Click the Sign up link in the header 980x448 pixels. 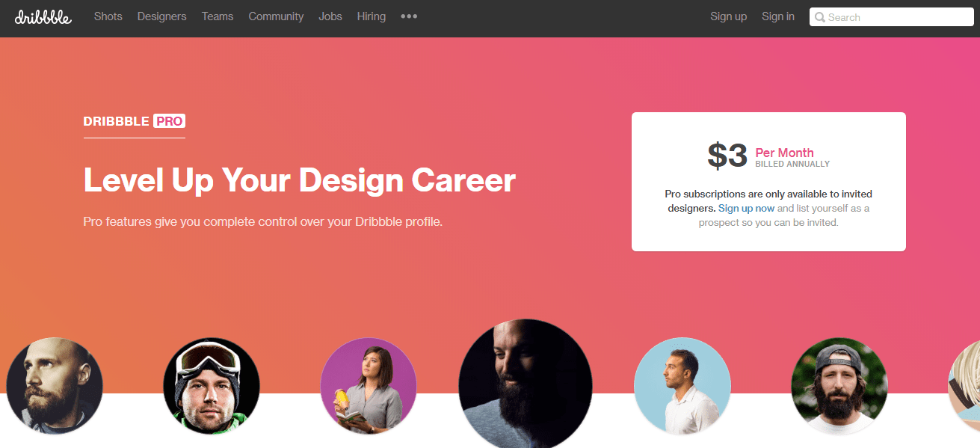(x=729, y=16)
